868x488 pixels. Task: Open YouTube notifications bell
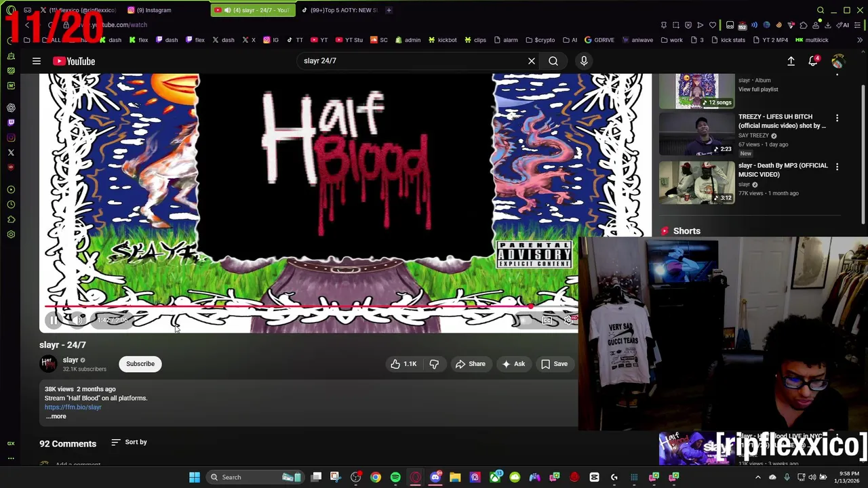point(813,61)
